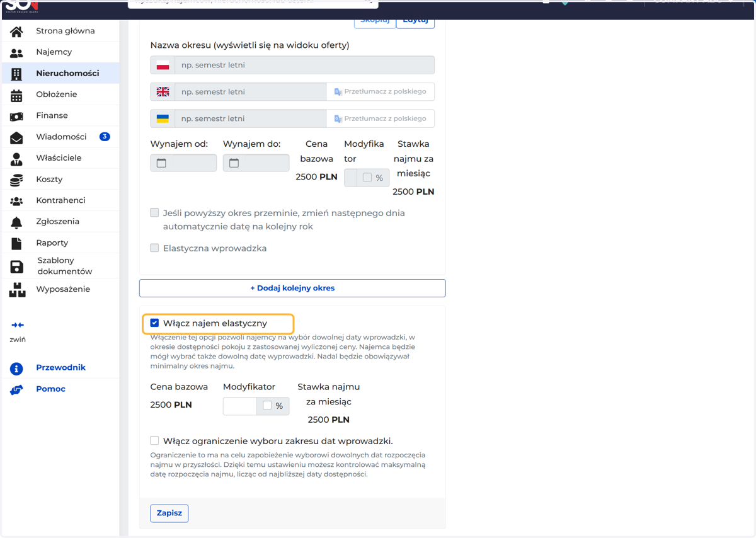Click the Wyposażenie boxes icon
Screen dimensions: 756x538
(x=17, y=290)
